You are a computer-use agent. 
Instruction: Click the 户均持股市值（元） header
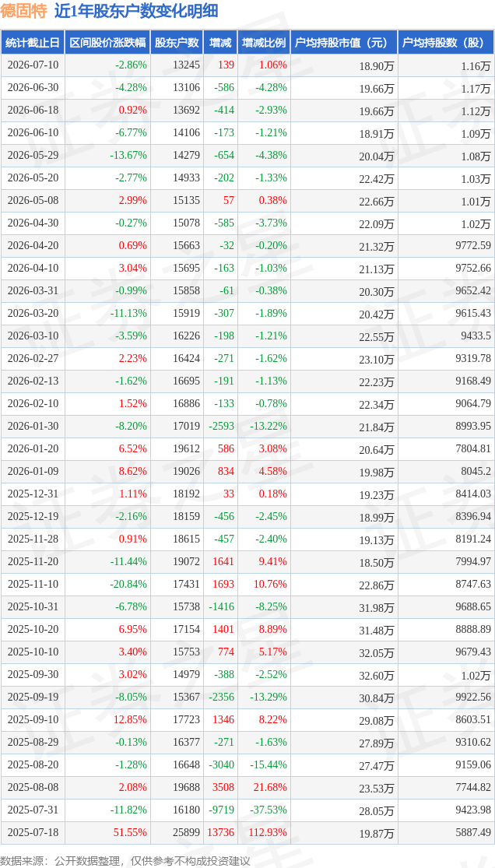pyautogui.click(x=344, y=42)
